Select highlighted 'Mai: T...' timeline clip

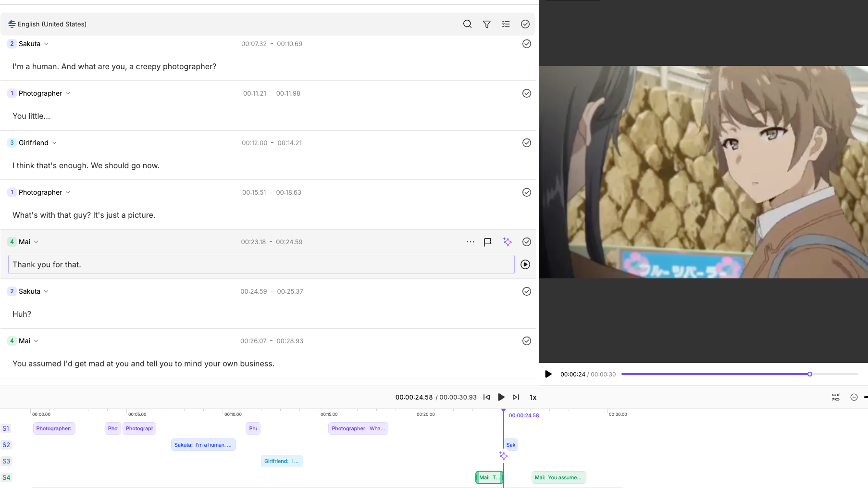pyautogui.click(x=489, y=477)
